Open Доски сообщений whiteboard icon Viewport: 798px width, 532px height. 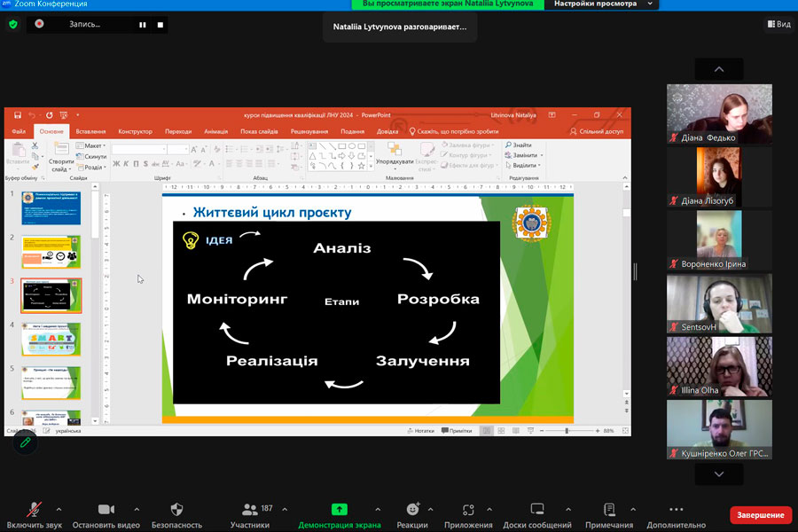[537, 510]
